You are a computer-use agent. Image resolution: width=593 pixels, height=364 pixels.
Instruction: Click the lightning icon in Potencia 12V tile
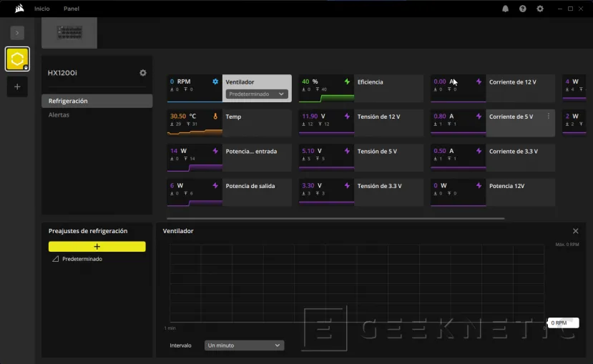tap(479, 186)
